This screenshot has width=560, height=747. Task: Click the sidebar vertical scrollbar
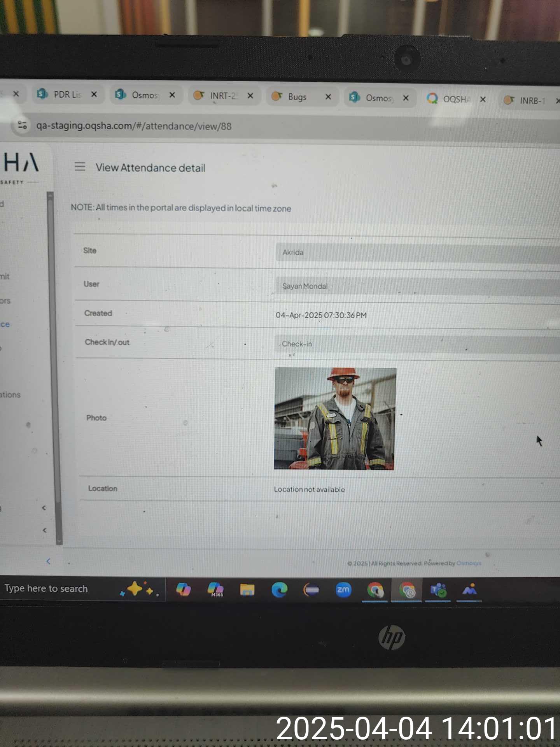[x=50, y=311]
